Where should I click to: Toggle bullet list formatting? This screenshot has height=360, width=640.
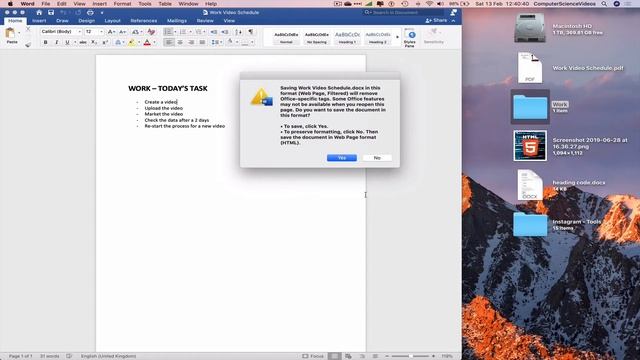click(x=168, y=31)
